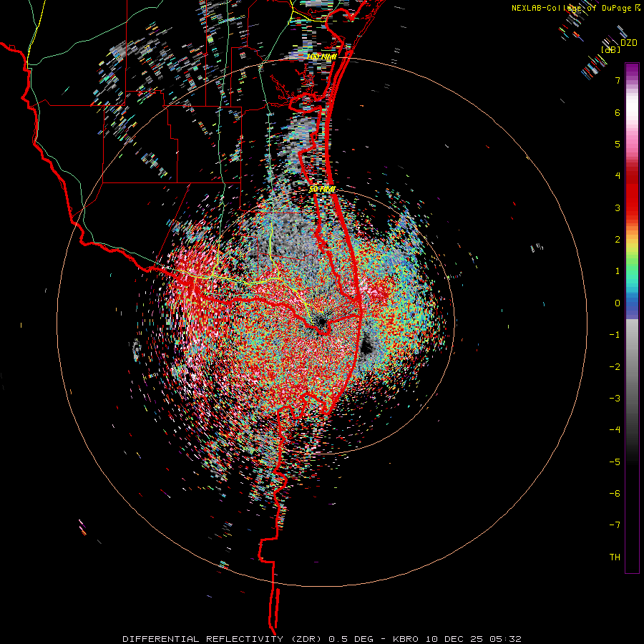Click the KBRO station identifier
Image resolution: width=644 pixels, height=644 pixels.
[x=407, y=639]
